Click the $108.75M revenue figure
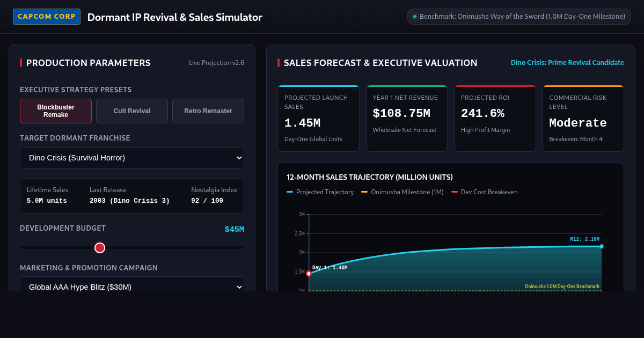The height and width of the screenshot is (338, 644). click(401, 113)
